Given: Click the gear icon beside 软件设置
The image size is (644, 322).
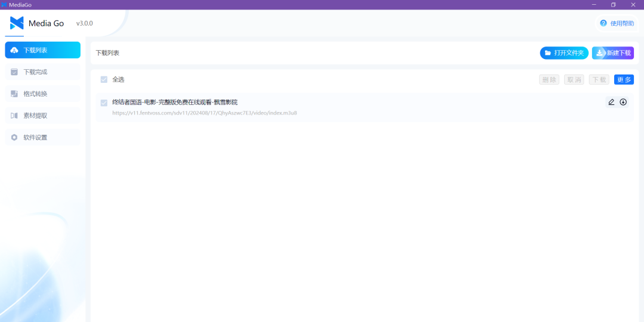Looking at the screenshot, I should click(x=14, y=137).
